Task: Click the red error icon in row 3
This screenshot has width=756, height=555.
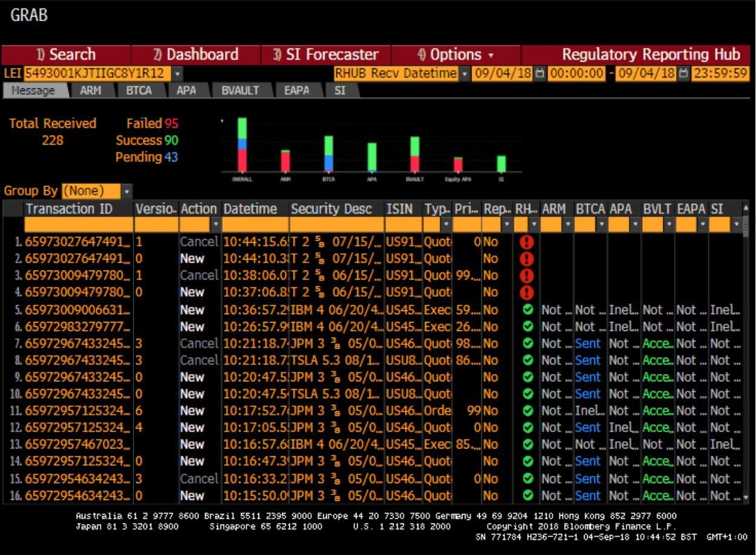Action: click(527, 276)
